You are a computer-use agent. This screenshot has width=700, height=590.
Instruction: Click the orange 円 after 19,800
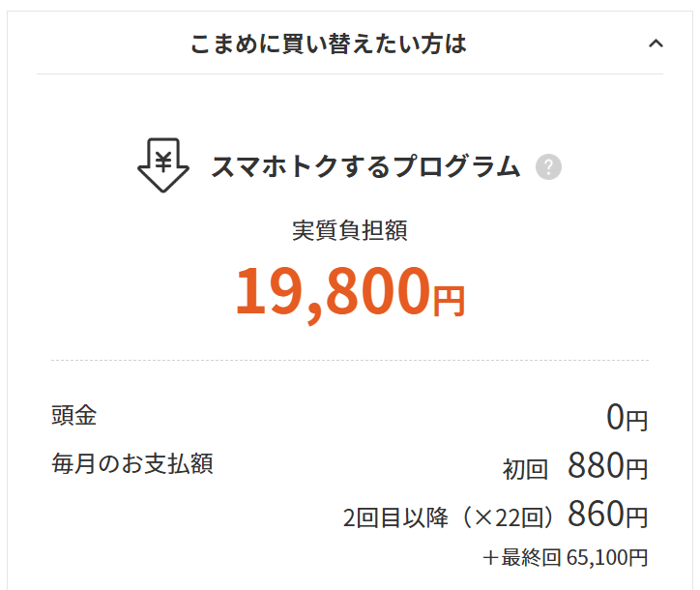click(448, 301)
